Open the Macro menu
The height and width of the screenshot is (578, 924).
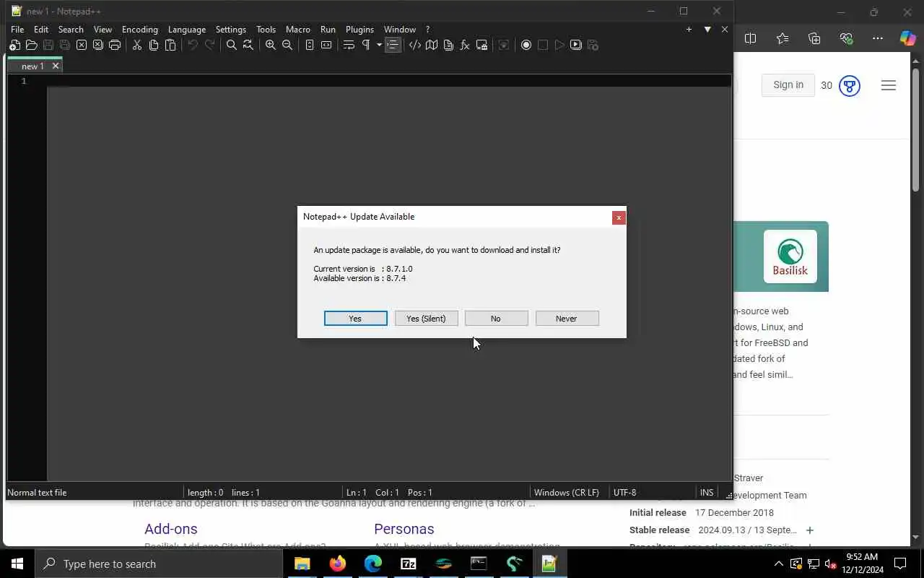coord(298,30)
